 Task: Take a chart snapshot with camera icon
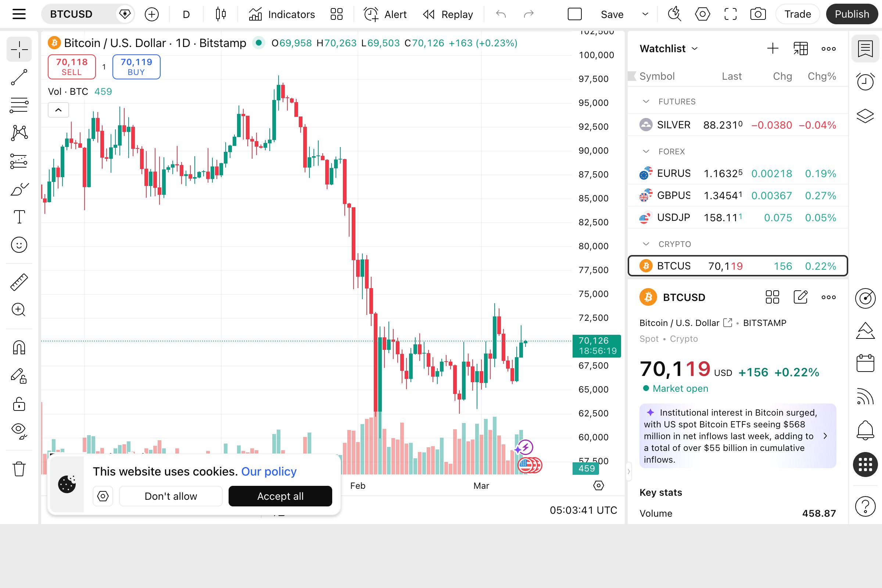coord(757,14)
